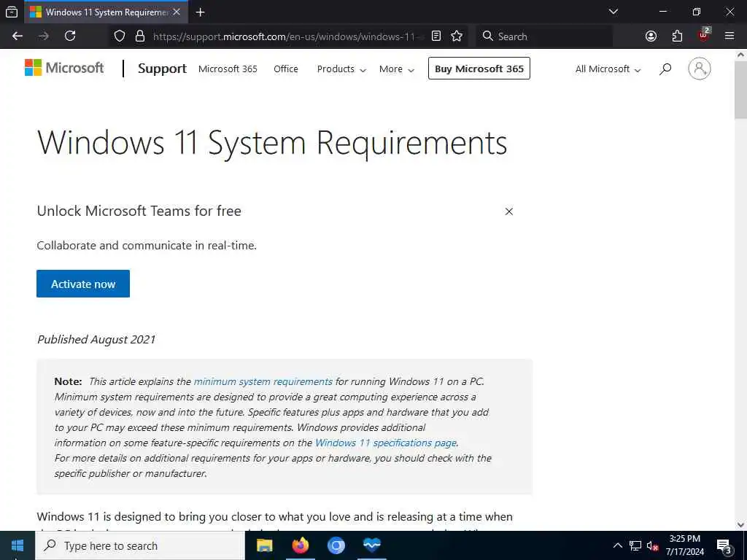The height and width of the screenshot is (560, 747).
Task: Reload the page with the refresh icon
Action: click(x=70, y=36)
